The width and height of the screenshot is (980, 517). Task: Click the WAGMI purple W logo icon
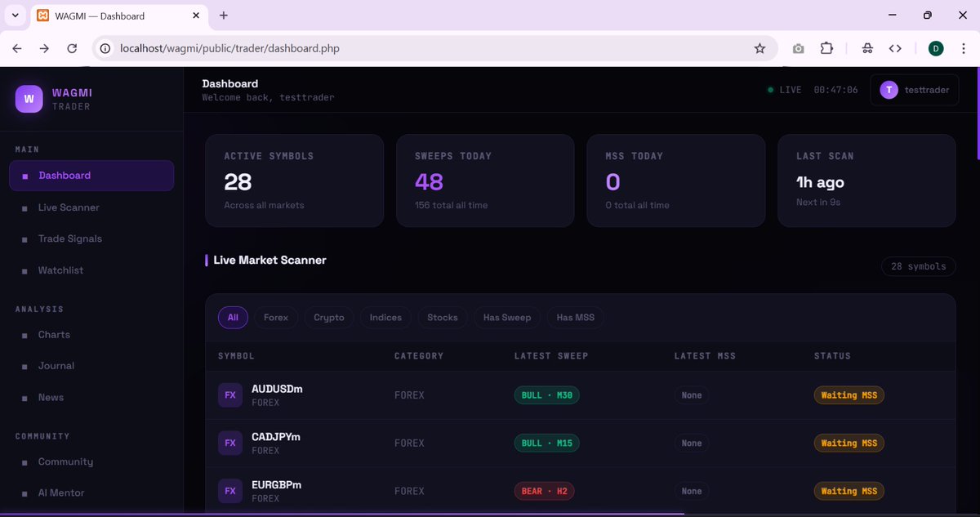29,99
